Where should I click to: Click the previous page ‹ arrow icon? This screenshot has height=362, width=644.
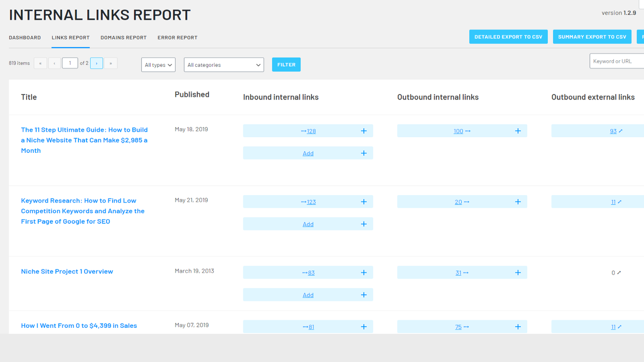click(54, 63)
